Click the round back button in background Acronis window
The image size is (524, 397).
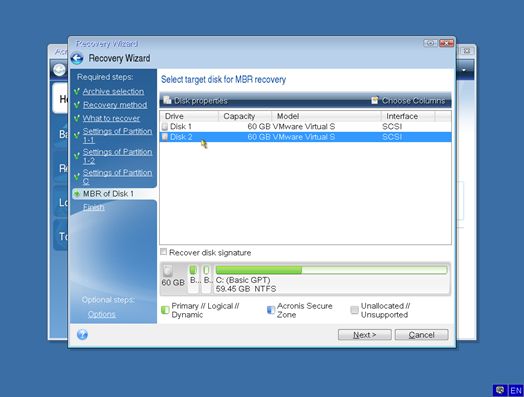coord(59,70)
